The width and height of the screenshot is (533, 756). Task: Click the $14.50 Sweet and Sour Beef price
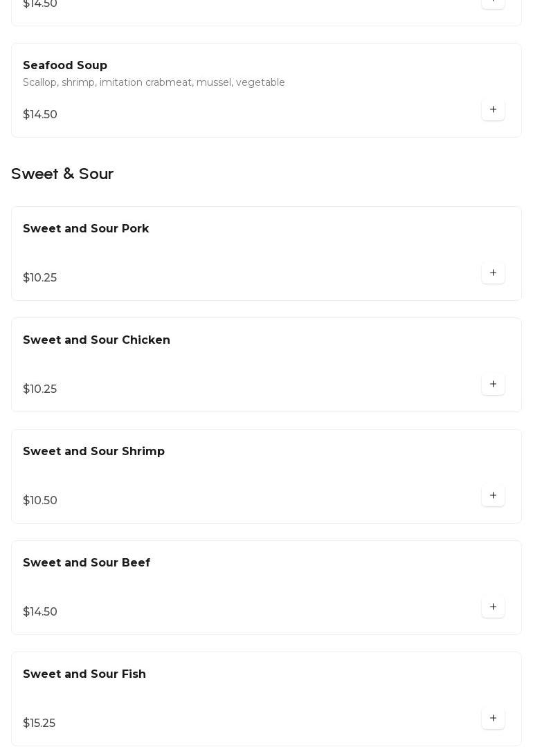[40, 612]
